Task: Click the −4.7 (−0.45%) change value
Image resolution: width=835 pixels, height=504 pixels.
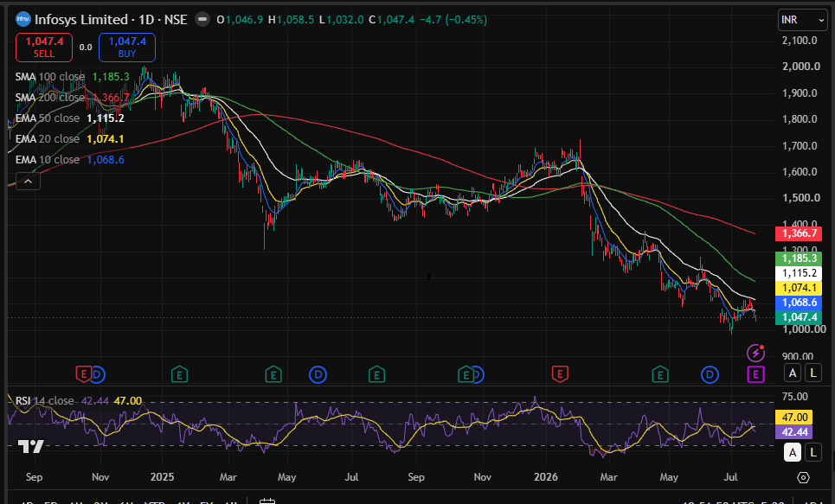Action: click(x=453, y=20)
